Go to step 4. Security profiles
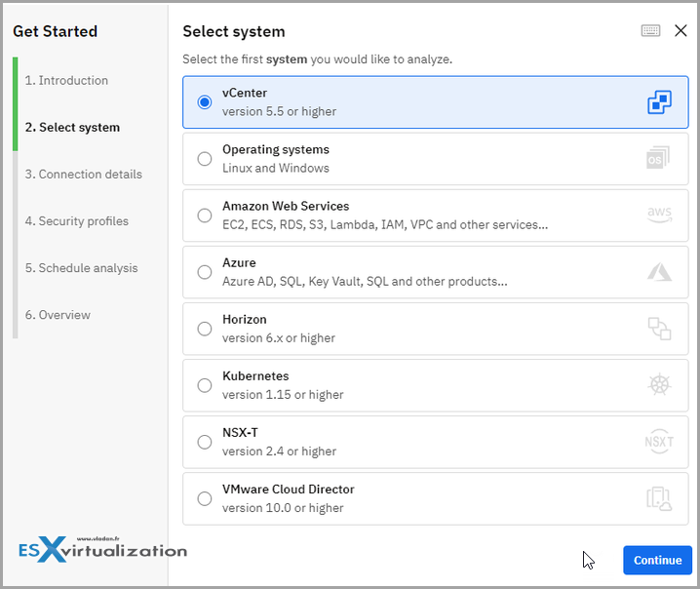Image resolution: width=700 pixels, height=589 pixels. tap(77, 221)
